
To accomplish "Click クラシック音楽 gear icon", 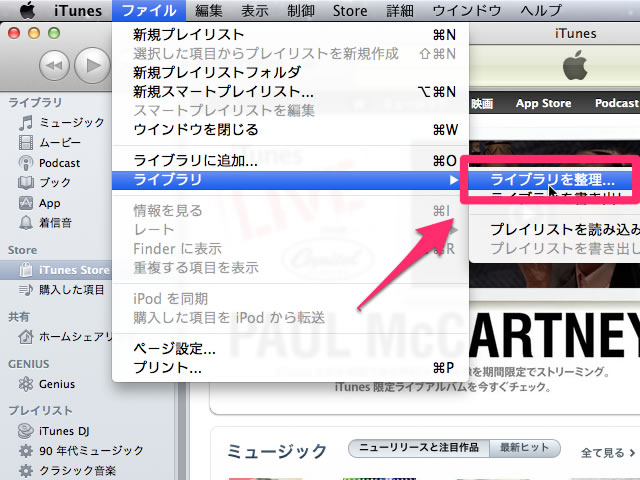I will pyautogui.click(x=26, y=470).
